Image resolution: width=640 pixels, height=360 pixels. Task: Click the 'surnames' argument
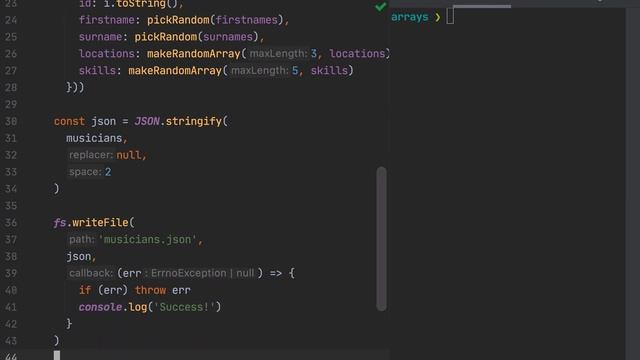tap(228, 37)
